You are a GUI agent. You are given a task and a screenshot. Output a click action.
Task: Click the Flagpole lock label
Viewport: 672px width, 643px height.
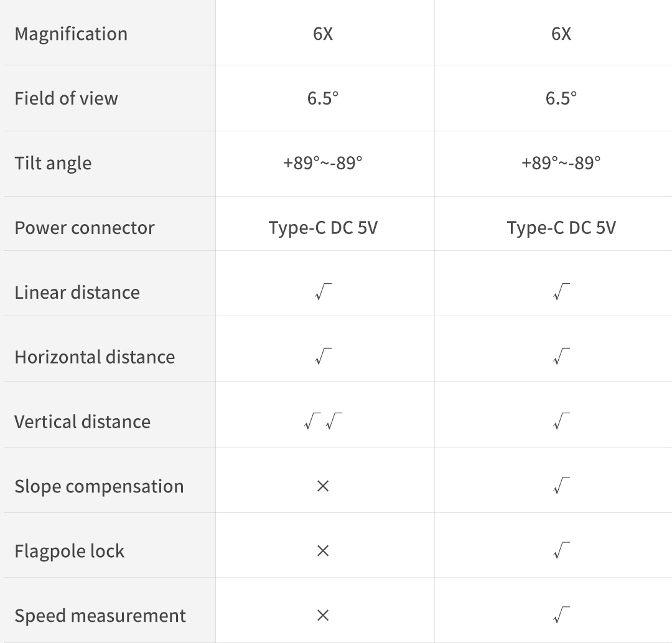coord(70,551)
